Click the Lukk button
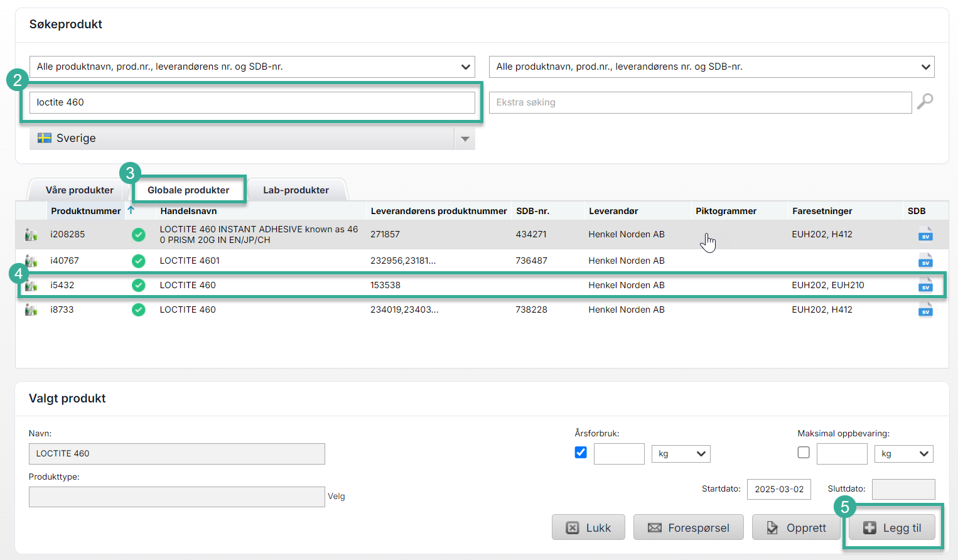Image resolution: width=958 pixels, height=560 pixels. pyautogui.click(x=589, y=528)
